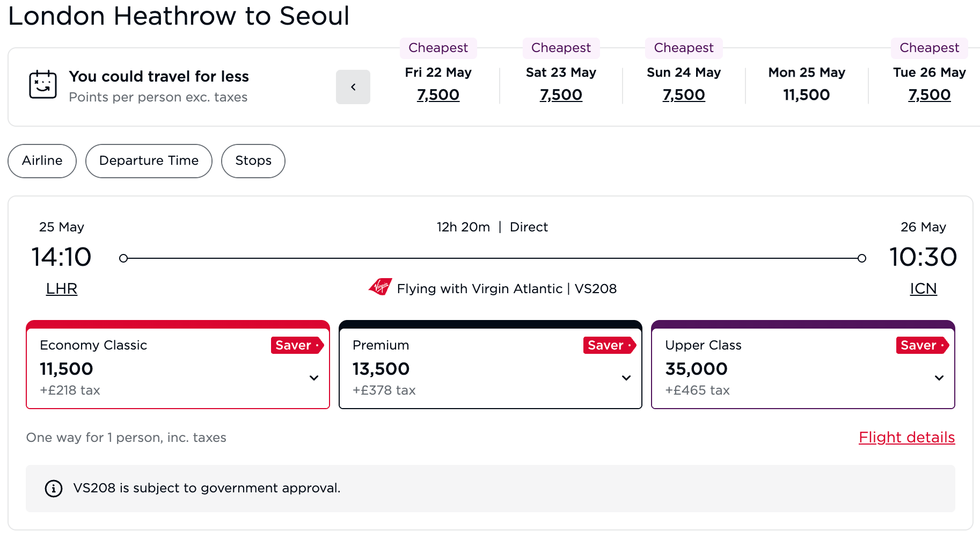Click the Saver tag on Economy Classic
The width and height of the screenshot is (980, 538).
(x=297, y=345)
